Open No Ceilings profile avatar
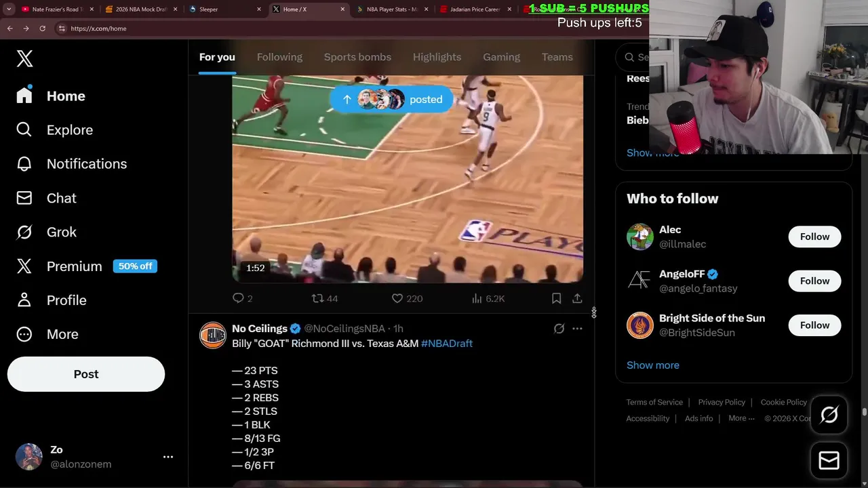 coord(213,335)
